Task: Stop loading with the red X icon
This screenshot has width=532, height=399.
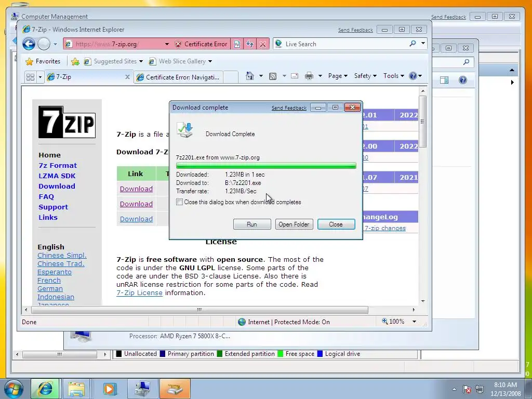Action: (x=262, y=44)
